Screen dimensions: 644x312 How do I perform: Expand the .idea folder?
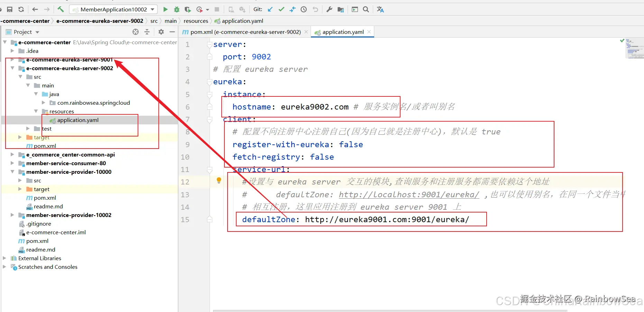(12, 51)
